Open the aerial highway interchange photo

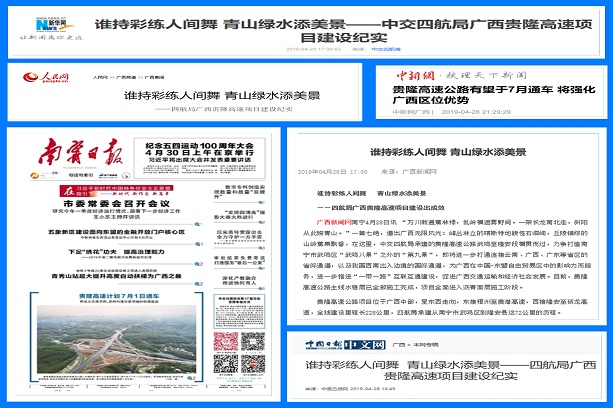117,339
